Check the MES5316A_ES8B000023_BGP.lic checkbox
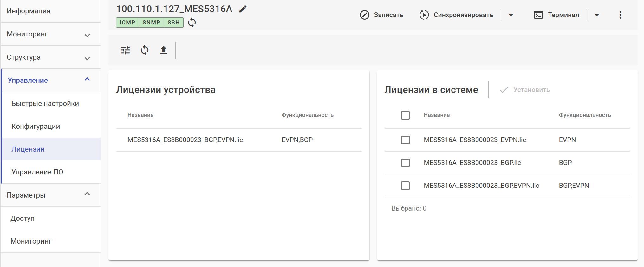This screenshot has height=267, width=644. pos(405,163)
